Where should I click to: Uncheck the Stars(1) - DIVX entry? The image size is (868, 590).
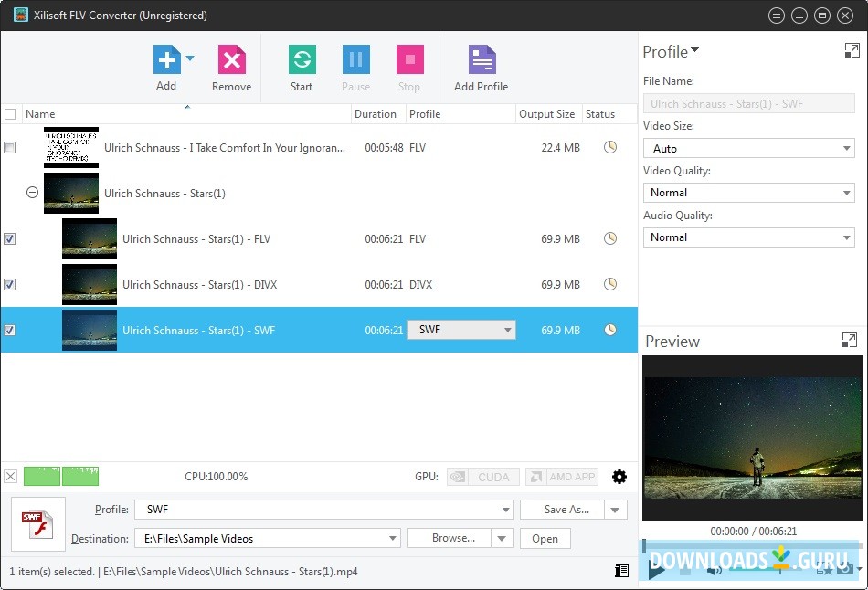10,284
